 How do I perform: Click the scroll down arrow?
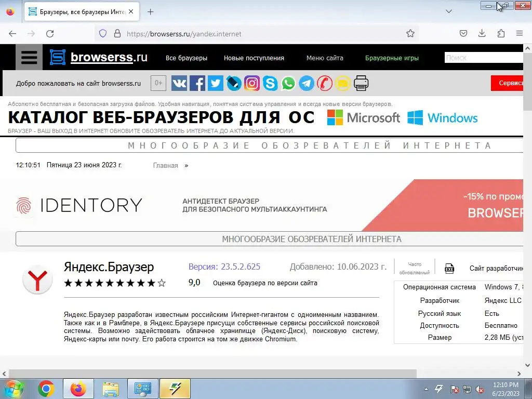coord(528,365)
